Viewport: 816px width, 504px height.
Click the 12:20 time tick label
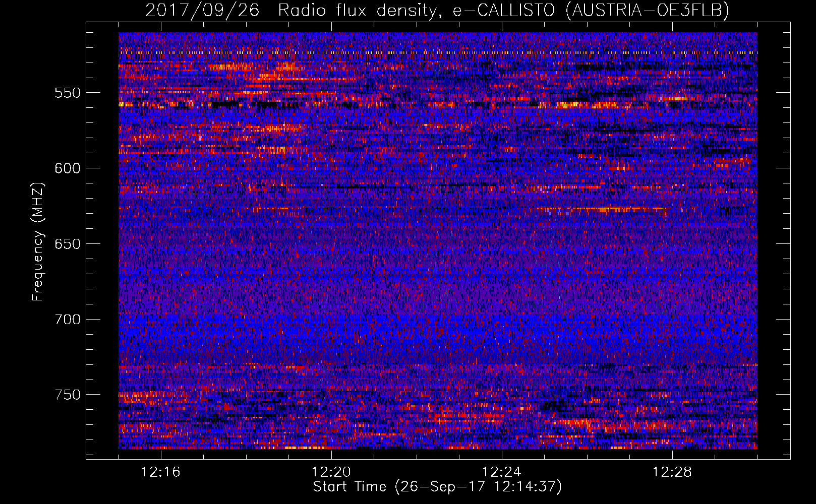click(x=331, y=472)
